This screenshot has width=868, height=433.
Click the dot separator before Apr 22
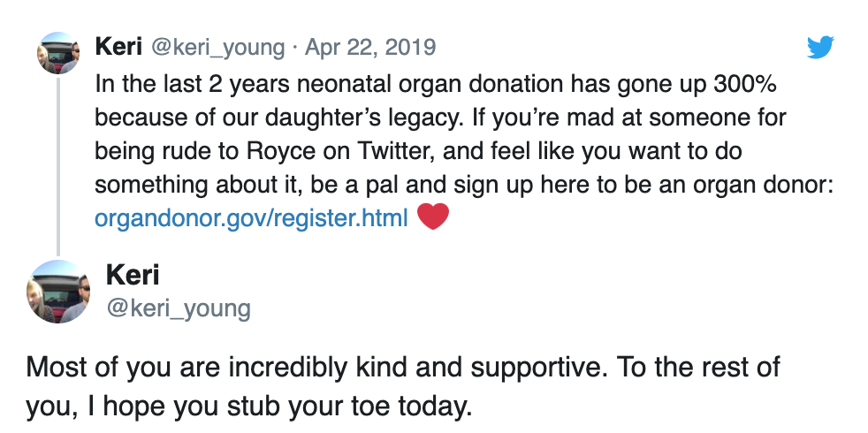(295, 49)
